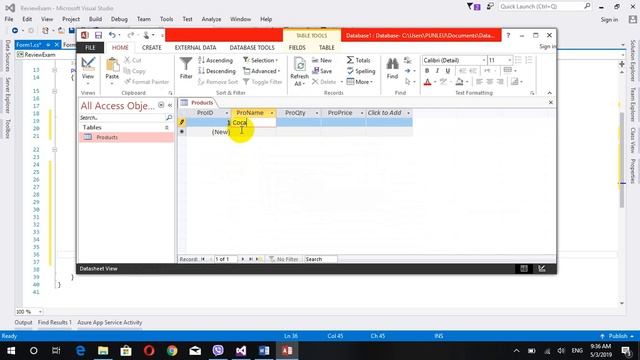Switch to the TABLE tab
Image resolution: width=640 pixels, height=360 pixels.
[327, 48]
